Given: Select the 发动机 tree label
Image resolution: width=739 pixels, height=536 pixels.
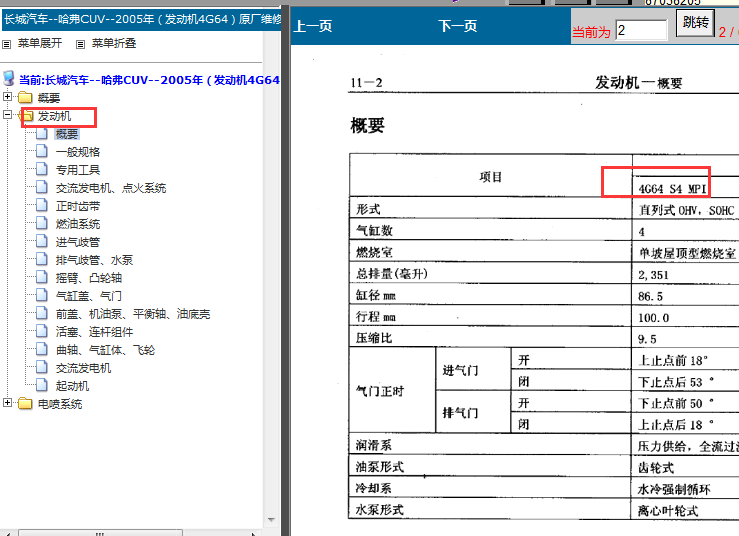Looking at the screenshot, I should coord(55,116).
